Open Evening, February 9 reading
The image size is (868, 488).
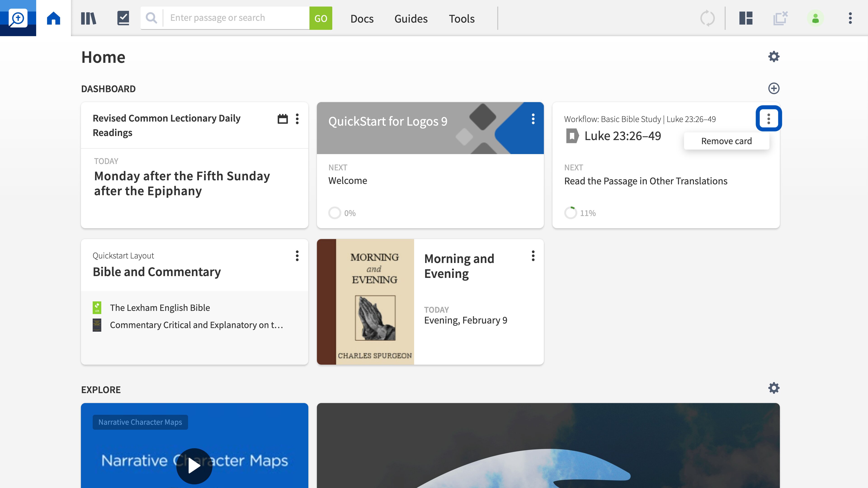[x=466, y=320]
